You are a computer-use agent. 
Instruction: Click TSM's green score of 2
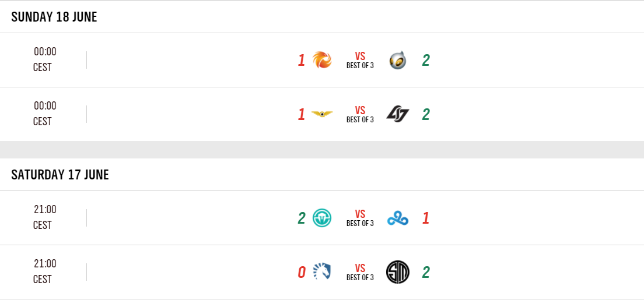[426, 273]
